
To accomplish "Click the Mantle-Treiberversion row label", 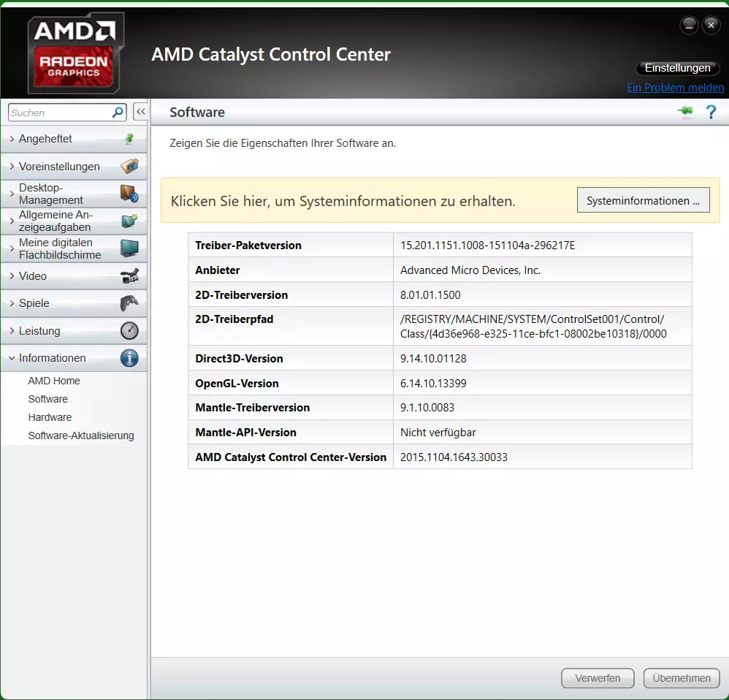I will click(252, 408).
